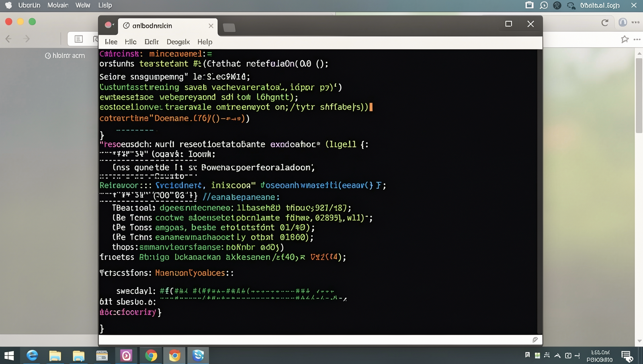This screenshot has width=643, height=364.
Task: Show hidden tray icons with caret
Action: [557, 355]
